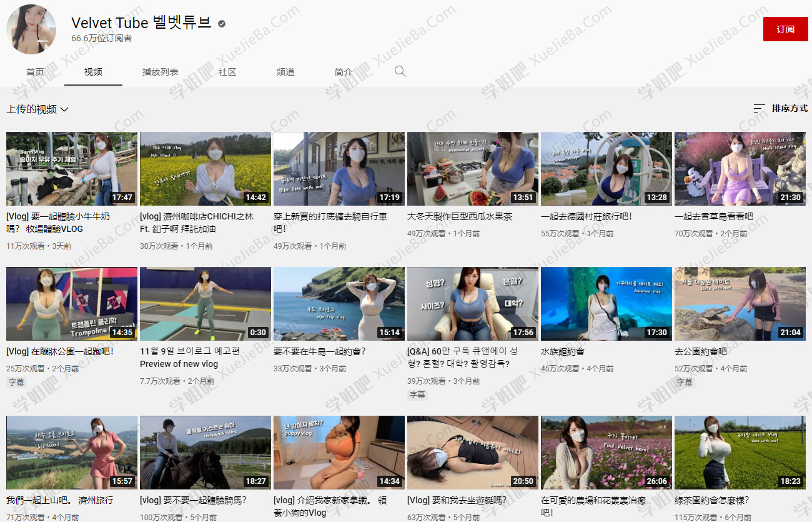812x522 pixels.
Task: Click the 66.6万位订阅者 subscriber count
Action: pos(101,38)
